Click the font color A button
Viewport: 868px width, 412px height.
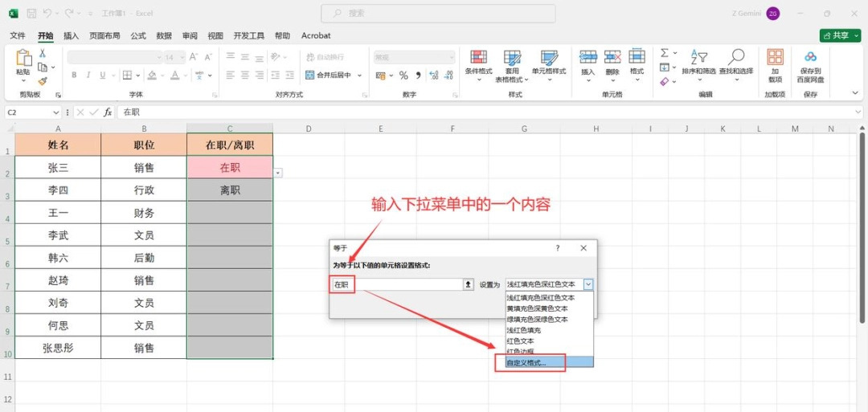point(174,75)
